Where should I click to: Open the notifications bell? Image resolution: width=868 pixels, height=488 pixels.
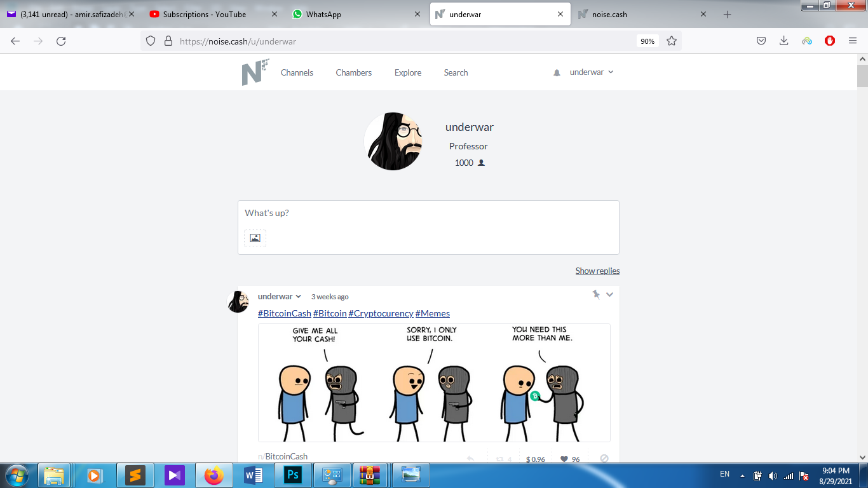557,73
